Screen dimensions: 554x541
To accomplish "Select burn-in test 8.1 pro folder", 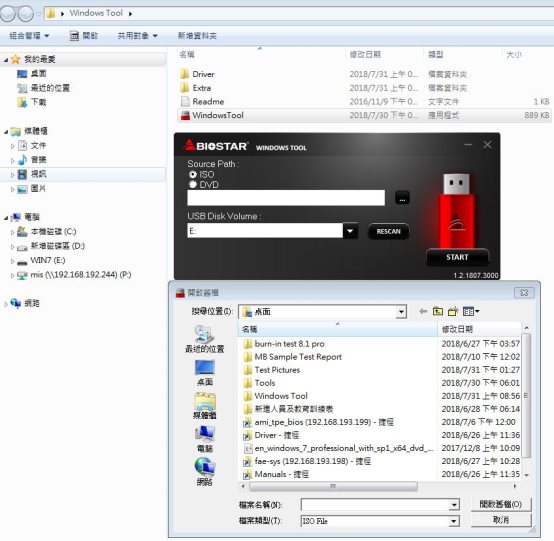I will [284, 344].
